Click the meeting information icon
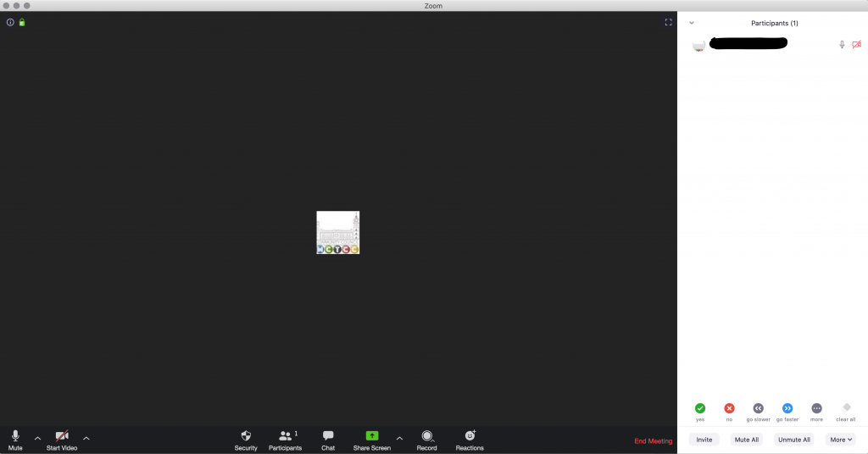This screenshot has height=454, width=868. (10, 22)
